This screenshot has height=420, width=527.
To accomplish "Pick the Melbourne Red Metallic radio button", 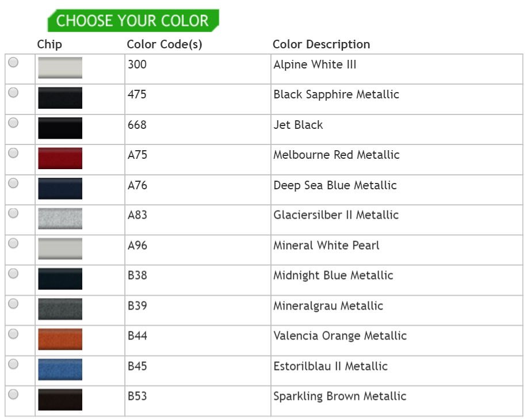I will [13, 152].
